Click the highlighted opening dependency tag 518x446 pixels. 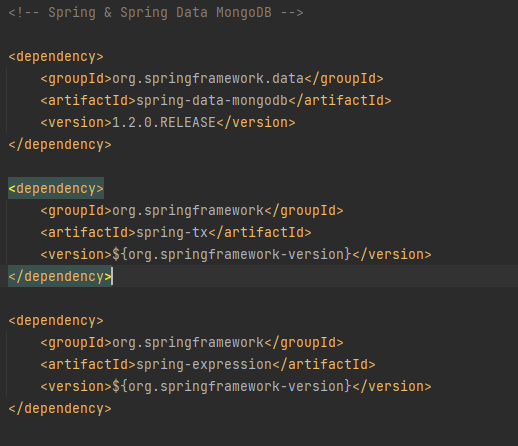click(56, 189)
